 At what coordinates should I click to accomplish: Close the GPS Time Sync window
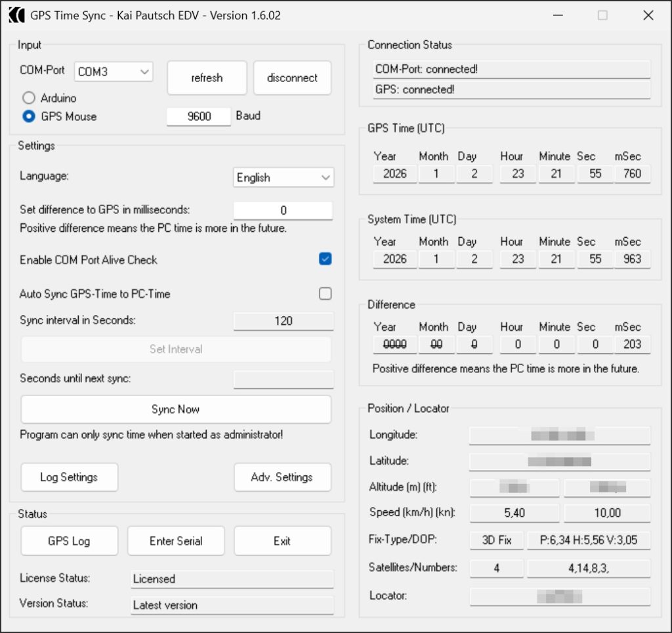tap(648, 15)
